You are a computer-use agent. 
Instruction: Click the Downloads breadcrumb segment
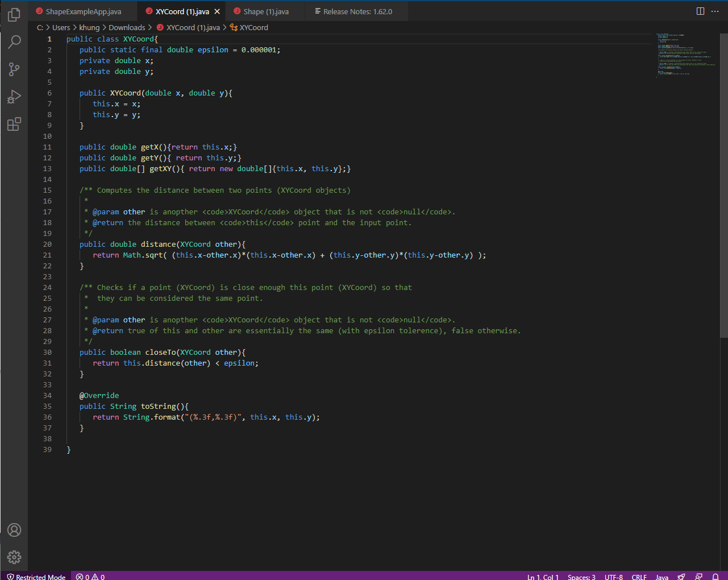click(x=127, y=27)
